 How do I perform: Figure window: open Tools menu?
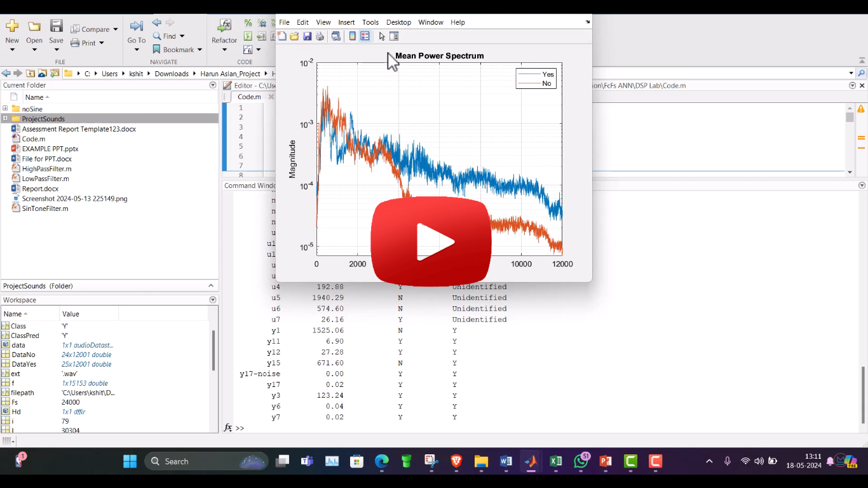(370, 22)
